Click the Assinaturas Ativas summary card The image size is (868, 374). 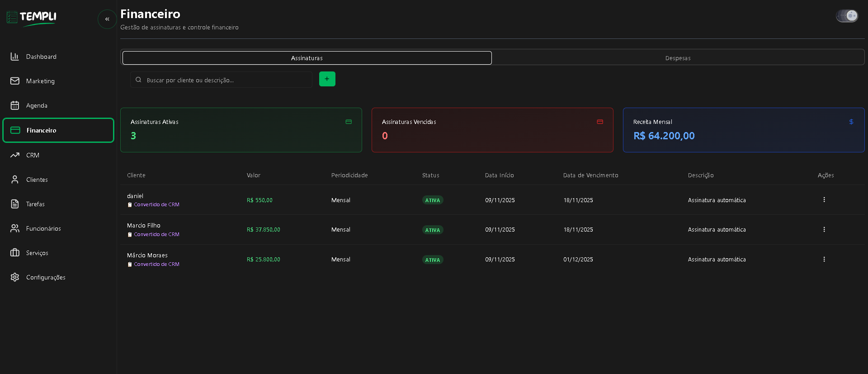[241, 130]
